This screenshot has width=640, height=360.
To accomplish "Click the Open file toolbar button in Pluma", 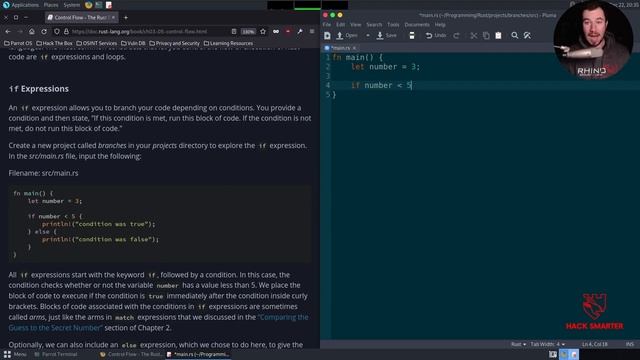I will pyautogui.click(x=347, y=36).
